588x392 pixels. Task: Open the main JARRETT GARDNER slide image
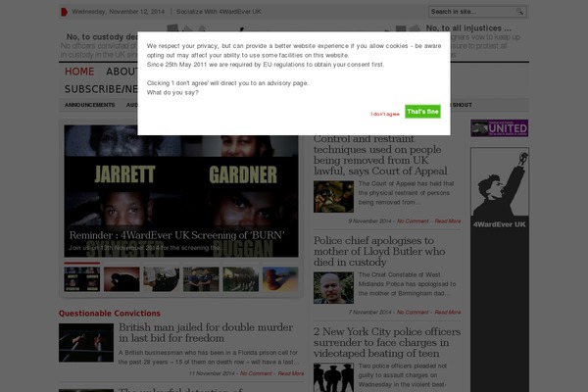pos(181,191)
